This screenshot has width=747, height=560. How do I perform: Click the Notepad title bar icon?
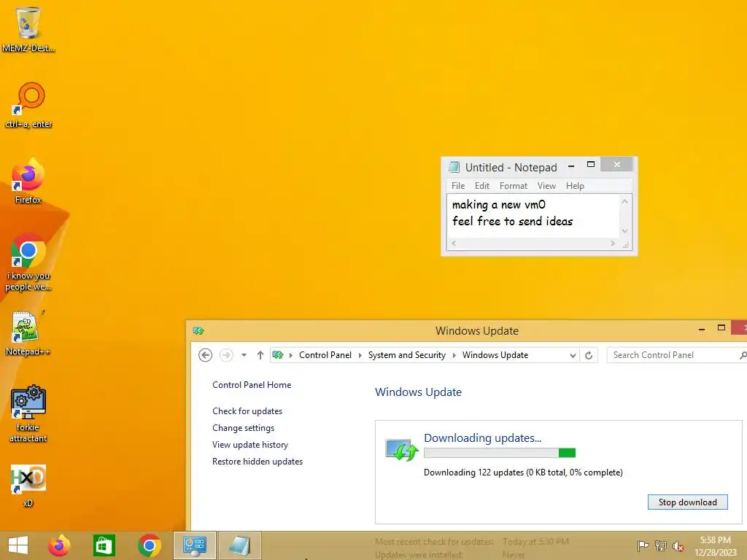(454, 167)
